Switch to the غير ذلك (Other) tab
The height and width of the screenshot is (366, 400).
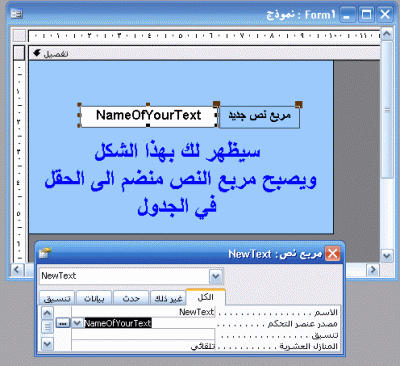point(168,298)
